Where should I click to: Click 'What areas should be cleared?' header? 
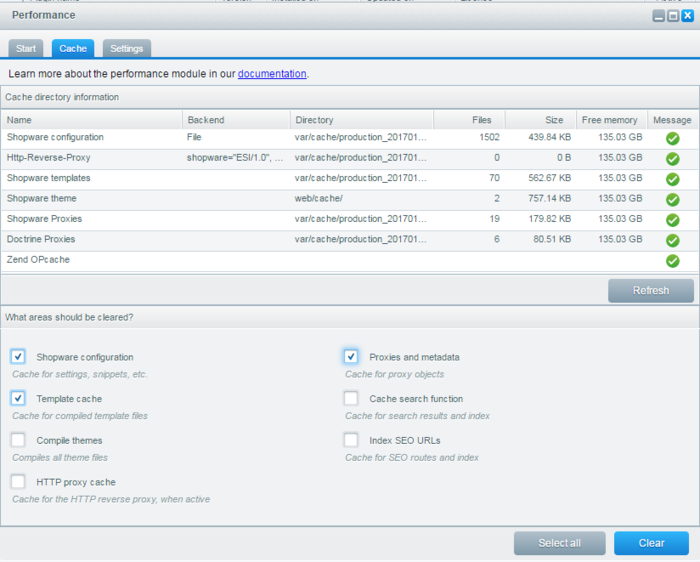350,317
